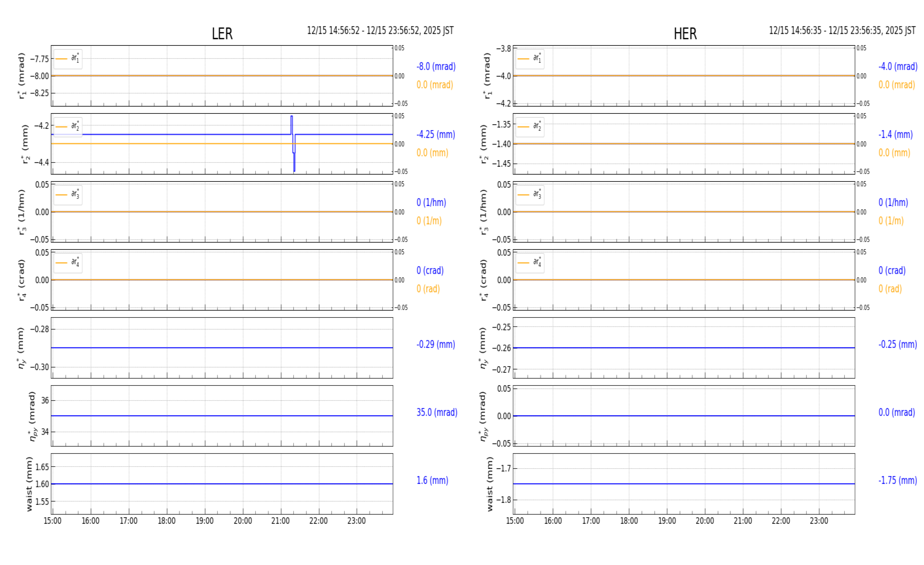Click the HER ηy* (mm) axis label
Viewport: 924px width, 565px height.
coord(486,348)
